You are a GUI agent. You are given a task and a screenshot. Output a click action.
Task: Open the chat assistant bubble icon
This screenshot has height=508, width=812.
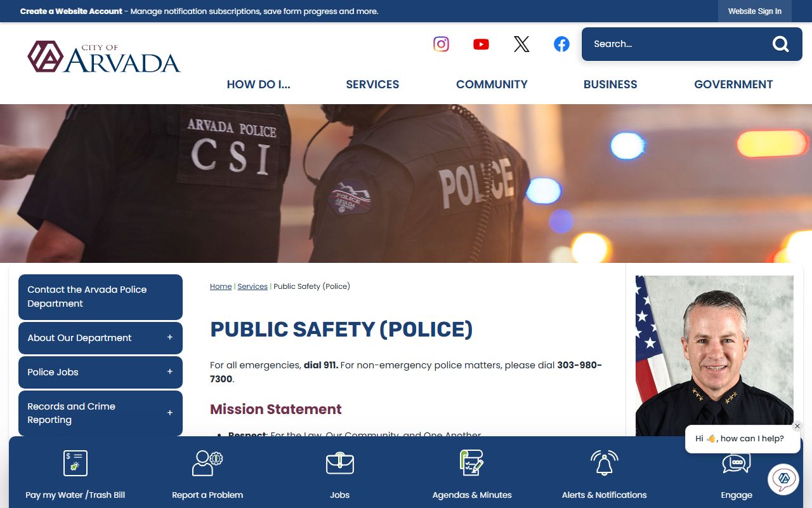tap(783, 479)
